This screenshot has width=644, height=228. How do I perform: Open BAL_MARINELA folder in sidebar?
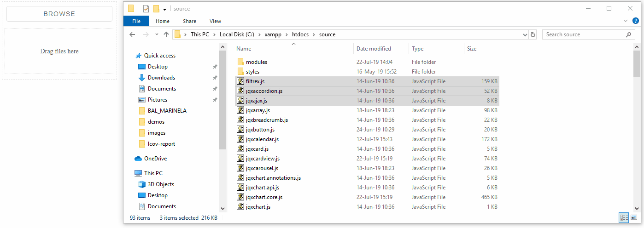pos(167,111)
